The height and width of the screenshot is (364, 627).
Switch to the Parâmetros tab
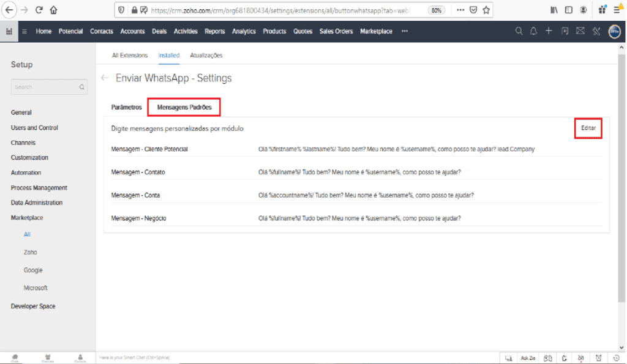click(x=126, y=107)
